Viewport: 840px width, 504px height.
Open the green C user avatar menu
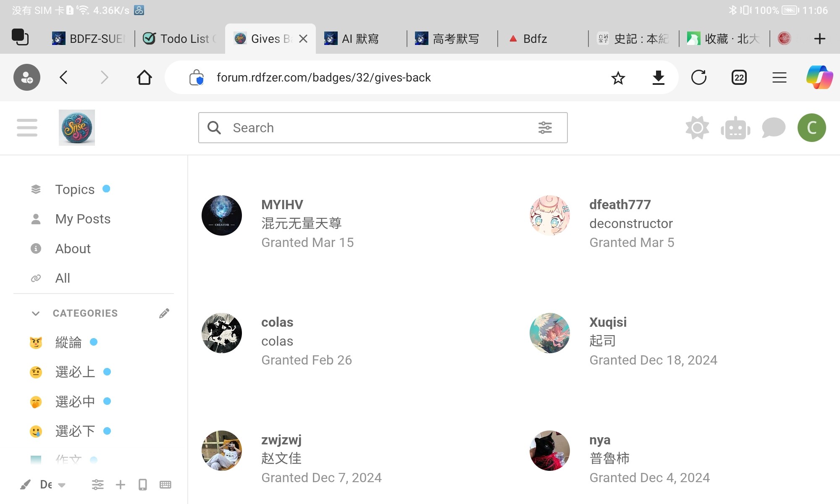tap(811, 128)
